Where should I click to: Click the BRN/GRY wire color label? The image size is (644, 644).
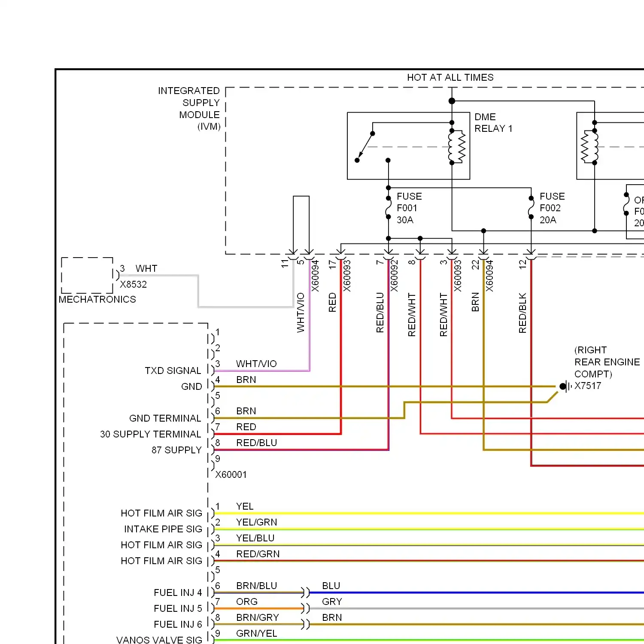coord(258,617)
